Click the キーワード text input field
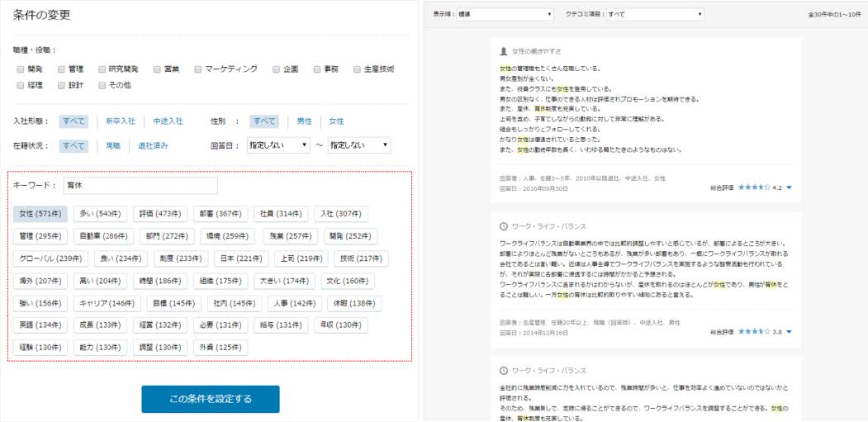This screenshot has width=868, height=422. tap(140, 185)
